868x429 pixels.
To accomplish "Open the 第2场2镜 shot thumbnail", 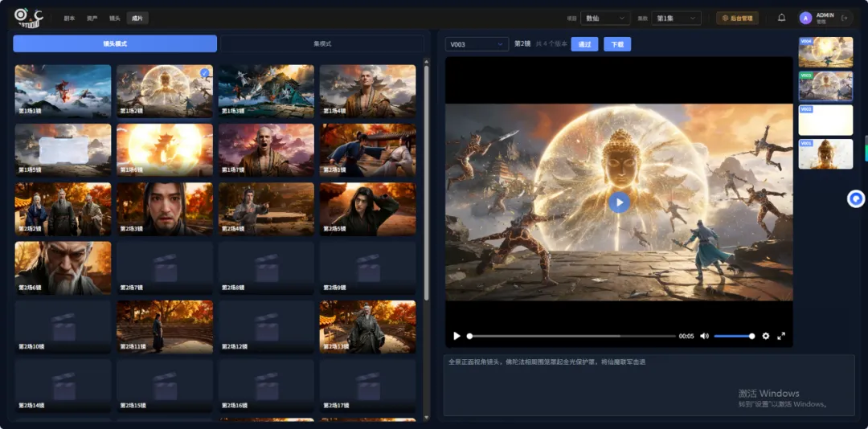I will coord(63,209).
